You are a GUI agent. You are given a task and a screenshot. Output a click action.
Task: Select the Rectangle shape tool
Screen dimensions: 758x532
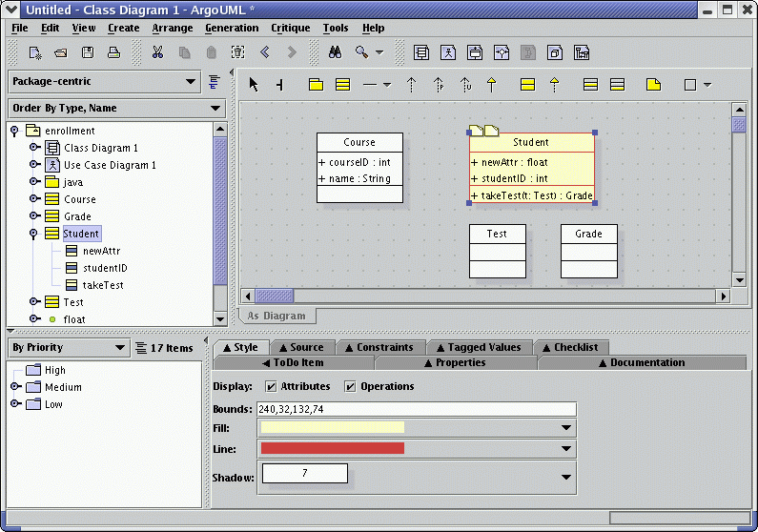coord(690,85)
